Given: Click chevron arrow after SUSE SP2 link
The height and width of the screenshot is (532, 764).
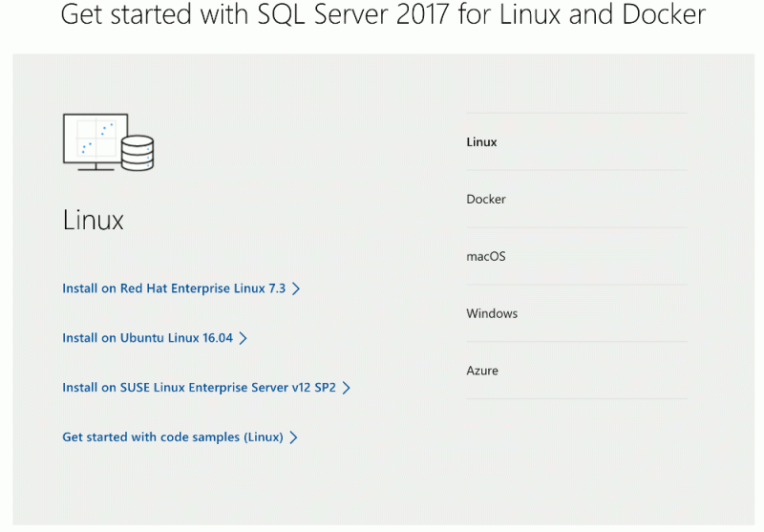Looking at the screenshot, I should [x=347, y=388].
